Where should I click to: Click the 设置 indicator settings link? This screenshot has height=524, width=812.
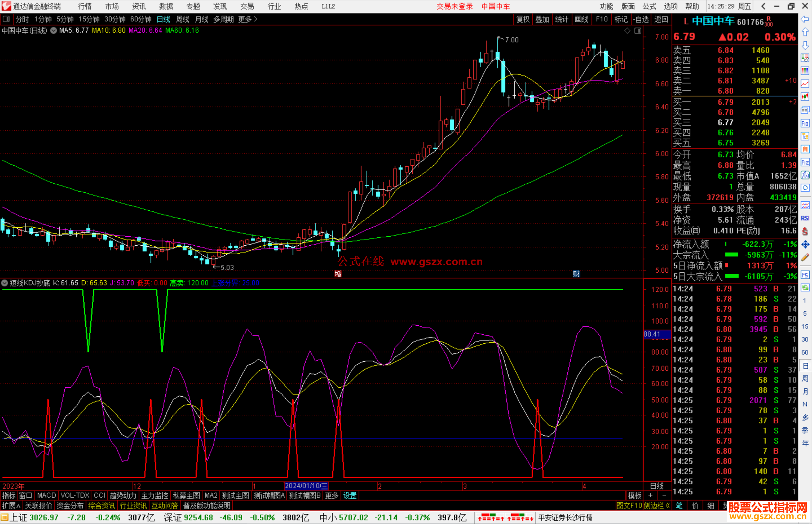350,495
